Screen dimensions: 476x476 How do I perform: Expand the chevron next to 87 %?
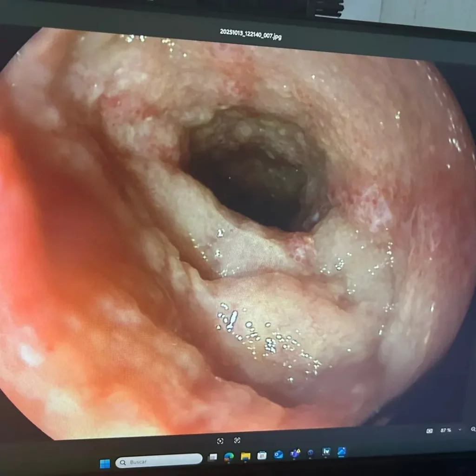[x=460, y=430]
